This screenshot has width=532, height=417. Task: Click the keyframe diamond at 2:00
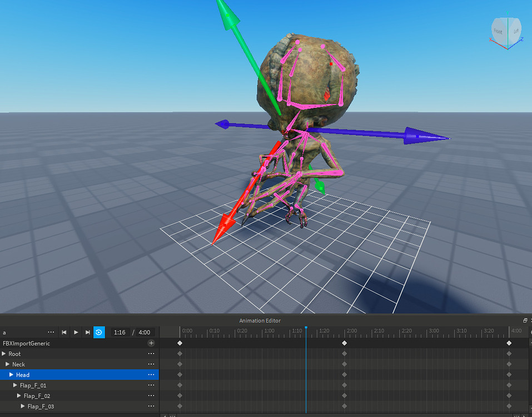tap(345, 343)
